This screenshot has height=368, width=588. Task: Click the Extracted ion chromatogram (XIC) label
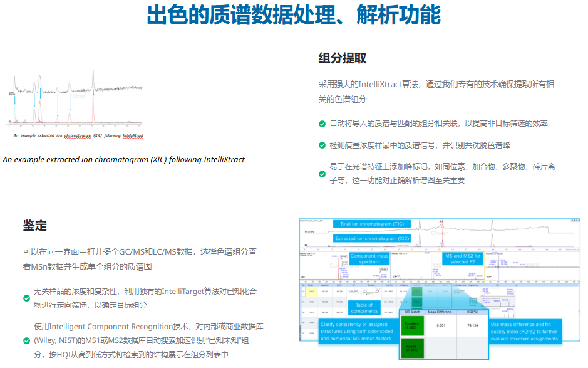[372, 238]
